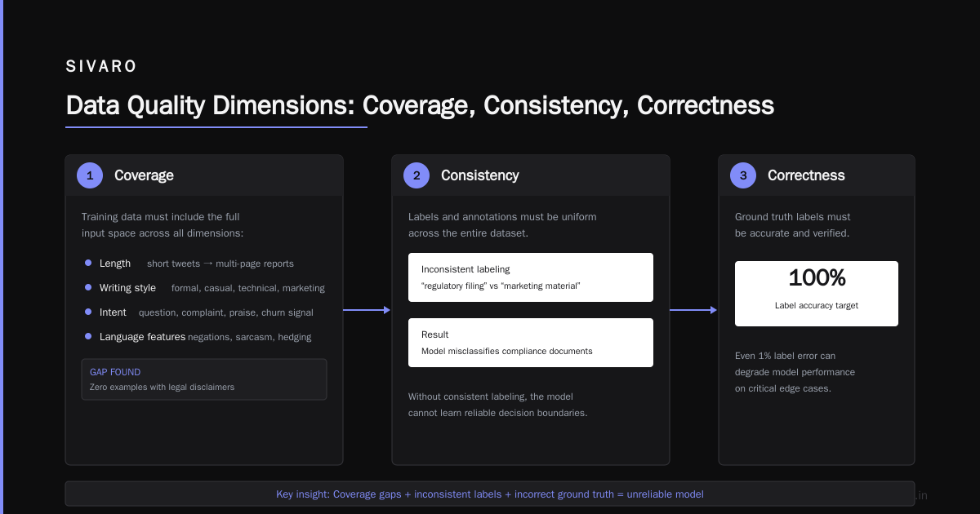
Task: Open the GAP FOUND callout box
Action: [204, 379]
